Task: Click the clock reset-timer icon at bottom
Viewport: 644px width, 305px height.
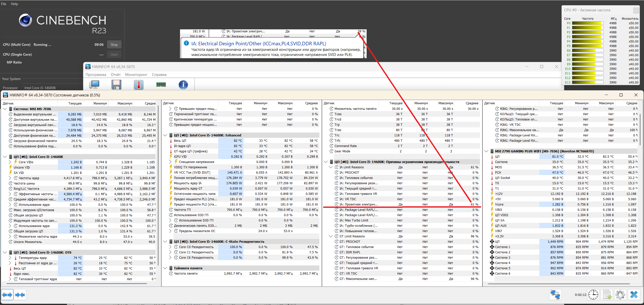Action: pos(593,295)
